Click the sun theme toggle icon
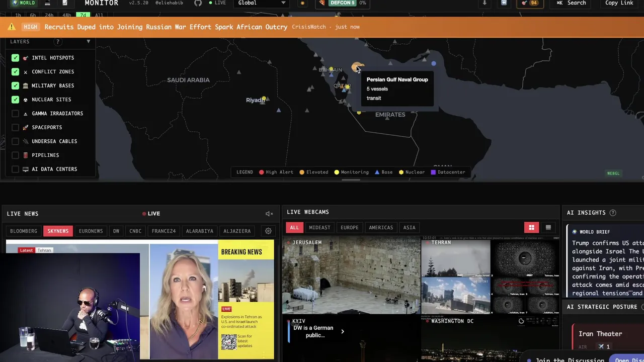Image resolution: width=644 pixels, height=362 pixels. 302,3
